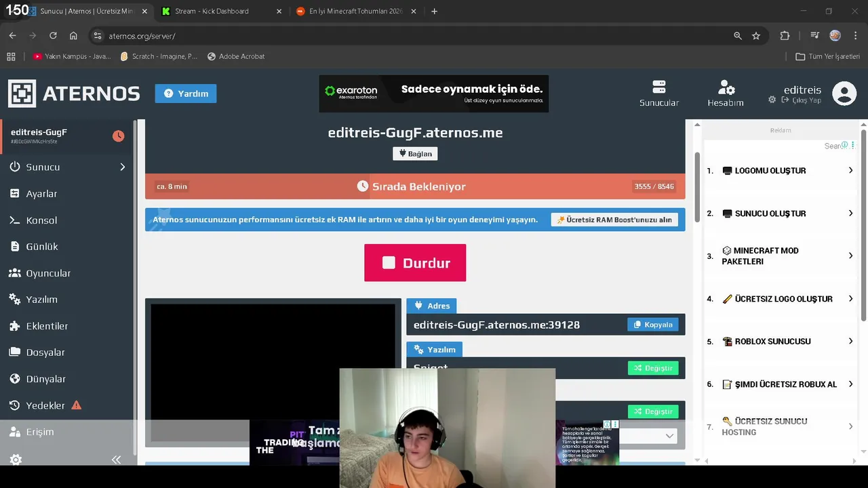Image resolution: width=868 pixels, height=488 pixels.
Task: Close the Sunucu | Aternos browser tab
Action: point(144,11)
